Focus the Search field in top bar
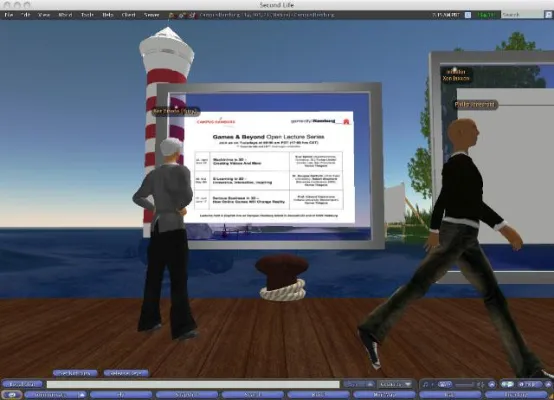 (x=522, y=15)
